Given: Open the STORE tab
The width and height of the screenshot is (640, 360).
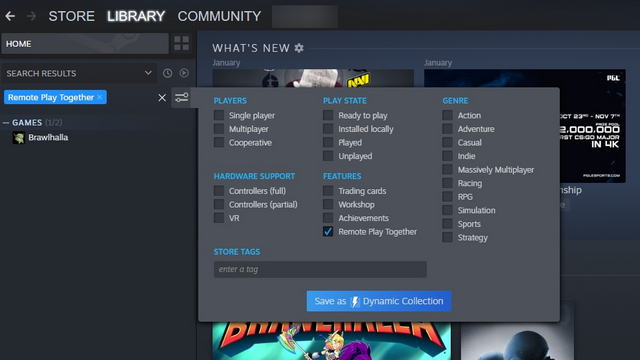Looking at the screenshot, I should tap(71, 16).
